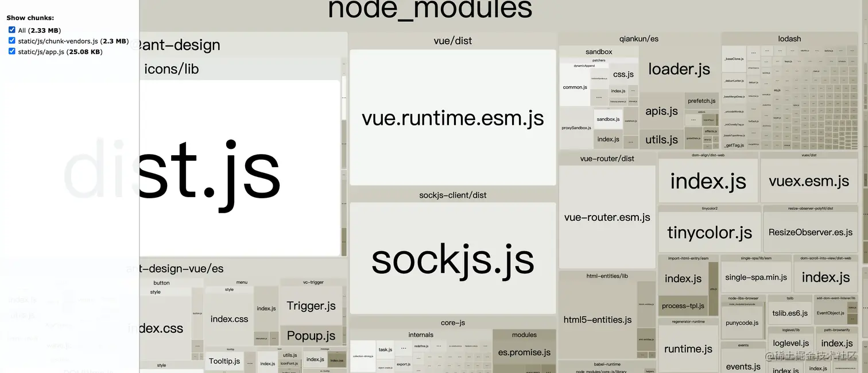Click the tinycolor.js block

tap(710, 232)
